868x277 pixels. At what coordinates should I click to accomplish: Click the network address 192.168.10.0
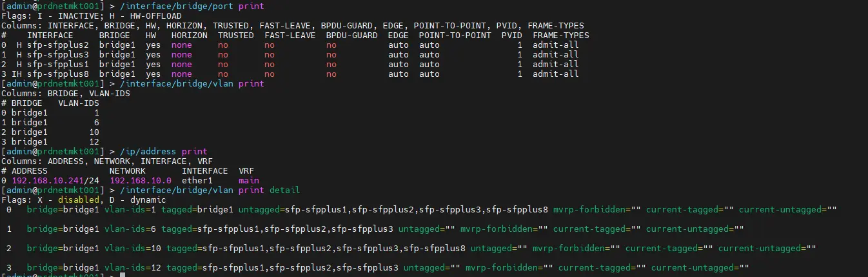coord(141,181)
